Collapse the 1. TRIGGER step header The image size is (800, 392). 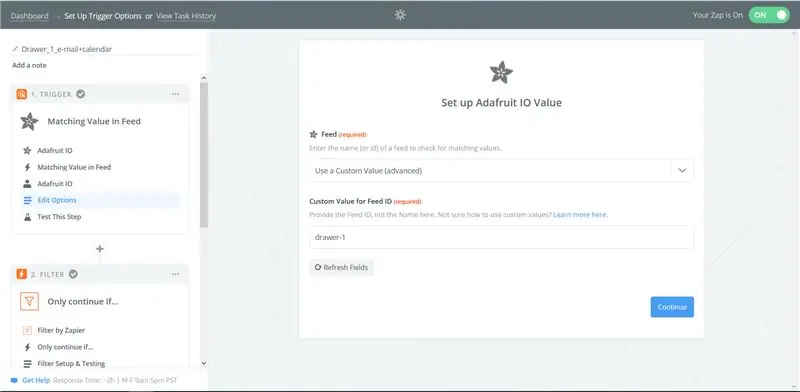pyautogui.click(x=101, y=94)
